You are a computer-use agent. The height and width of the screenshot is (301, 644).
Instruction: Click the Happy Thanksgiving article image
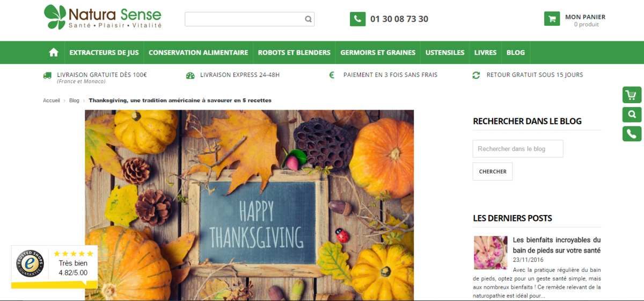pyautogui.click(x=250, y=205)
